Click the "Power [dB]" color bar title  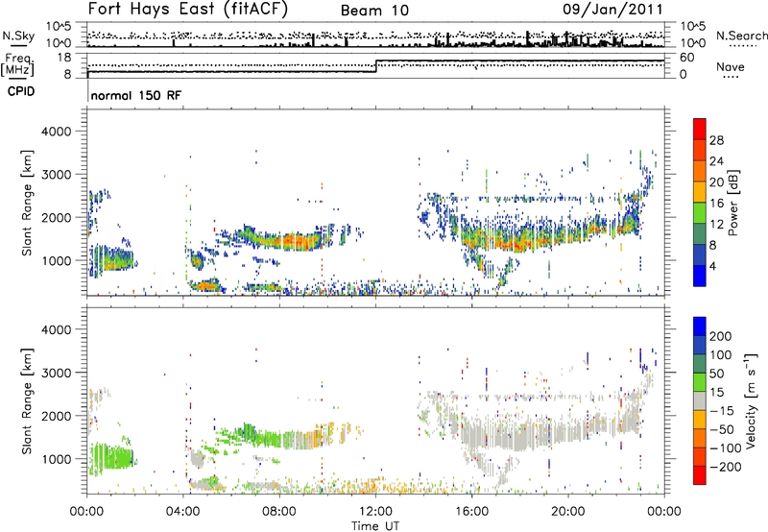(733, 203)
